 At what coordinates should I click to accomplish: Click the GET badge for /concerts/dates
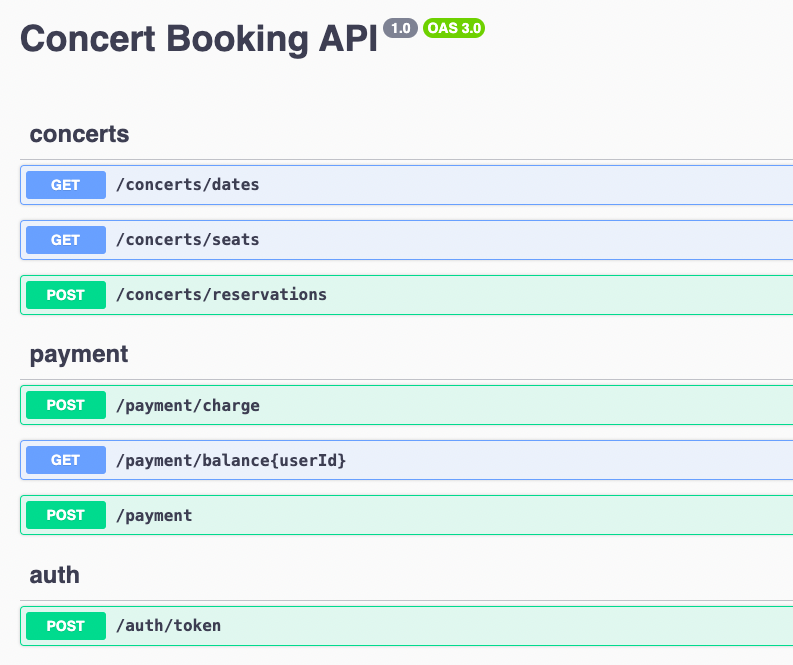point(65,185)
